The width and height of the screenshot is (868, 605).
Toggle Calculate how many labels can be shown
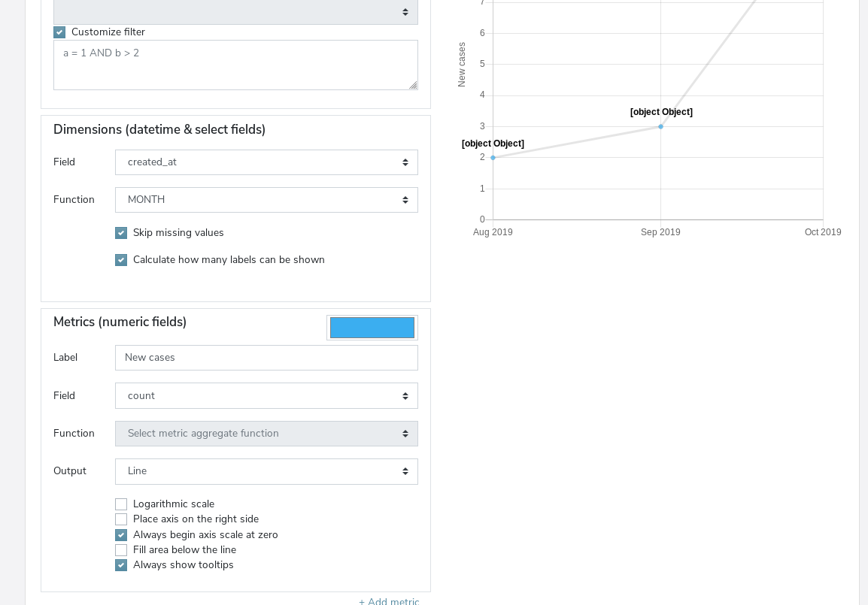click(121, 259)
